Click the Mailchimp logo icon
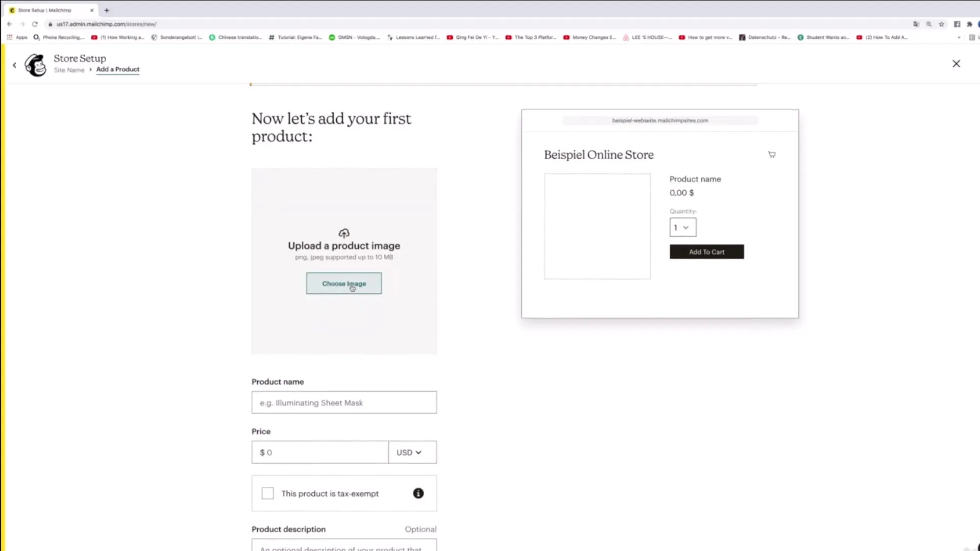The width and height of the screenshot is (980, 551). click(x=35, y=63)
